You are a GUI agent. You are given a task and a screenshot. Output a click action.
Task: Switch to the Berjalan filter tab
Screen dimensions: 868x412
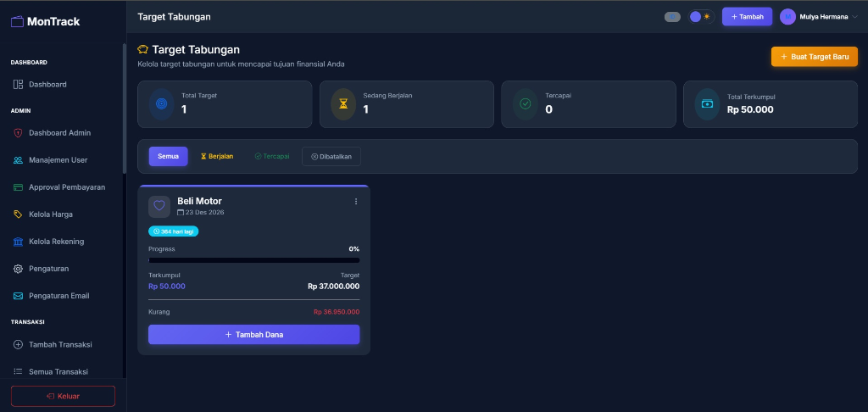coord(217,157)
